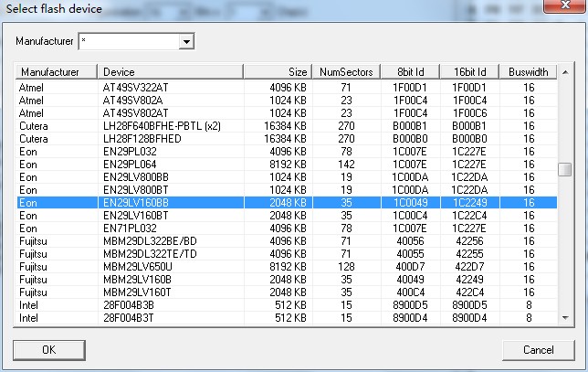588x372 pixels.
Task: Click the scrollbar down arrow
Action: (x=565, y=318)
